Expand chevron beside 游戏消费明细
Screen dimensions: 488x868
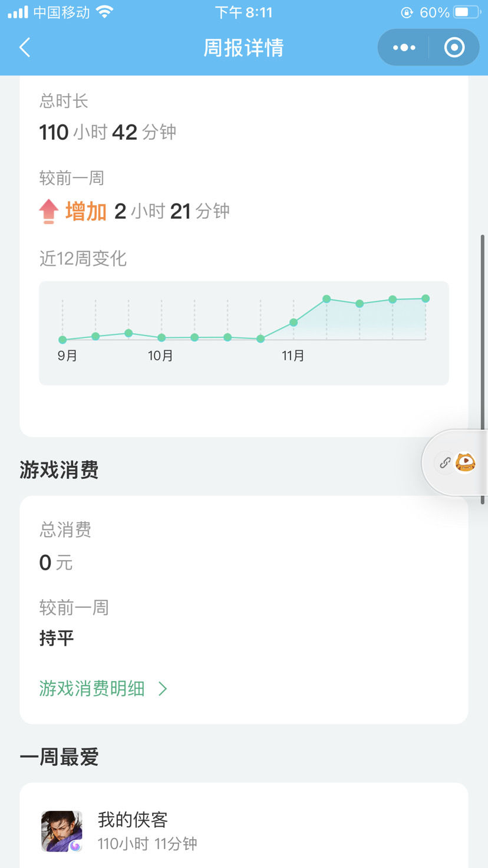click(163, 688)
